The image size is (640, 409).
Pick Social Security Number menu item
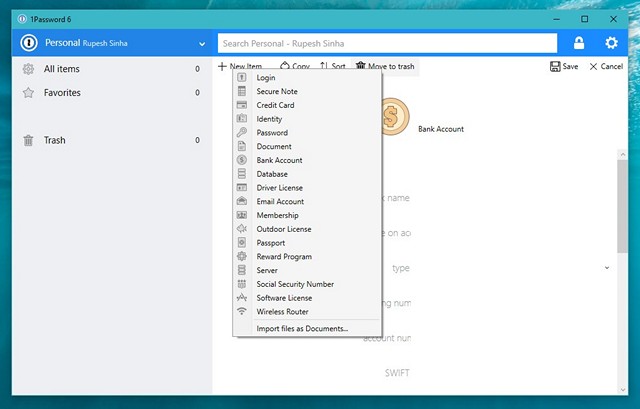click(295, 284)
